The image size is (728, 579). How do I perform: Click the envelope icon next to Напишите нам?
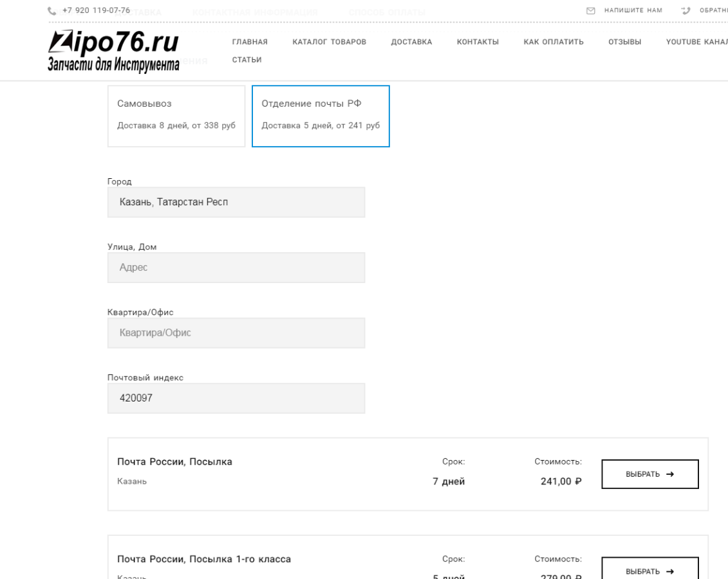click(590, 11)
